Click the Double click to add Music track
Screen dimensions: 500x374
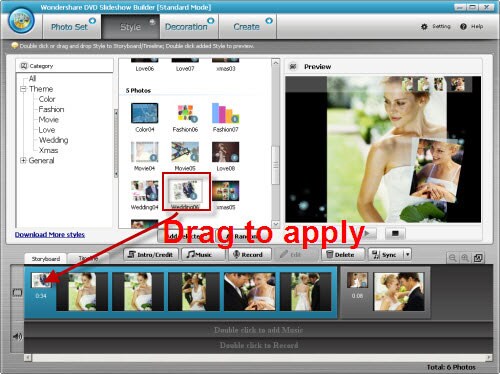pyautogui.click(x=258, y=330)
